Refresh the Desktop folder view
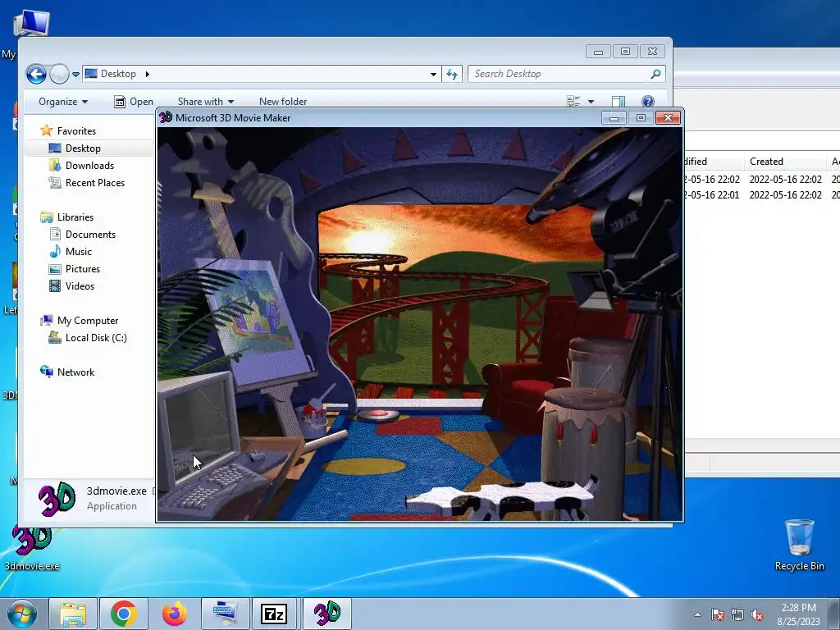The width and height of the screenshot is (840, 630). tap(452, 74)
